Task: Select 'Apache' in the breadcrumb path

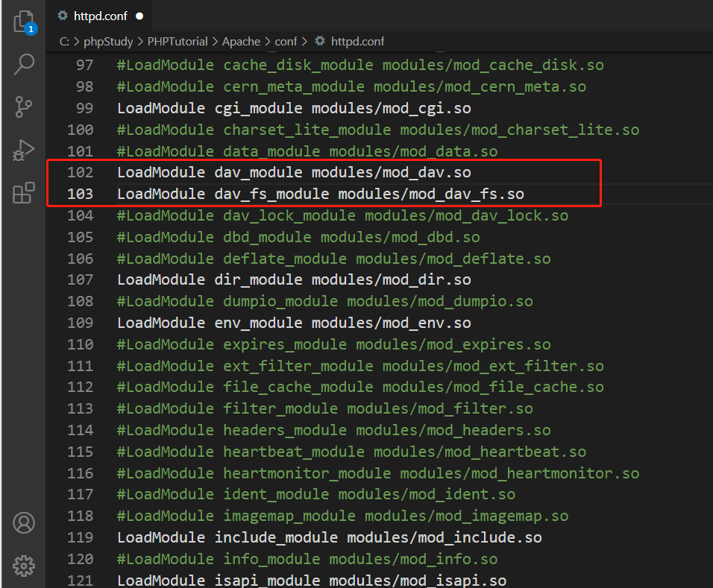Action: 241,42
